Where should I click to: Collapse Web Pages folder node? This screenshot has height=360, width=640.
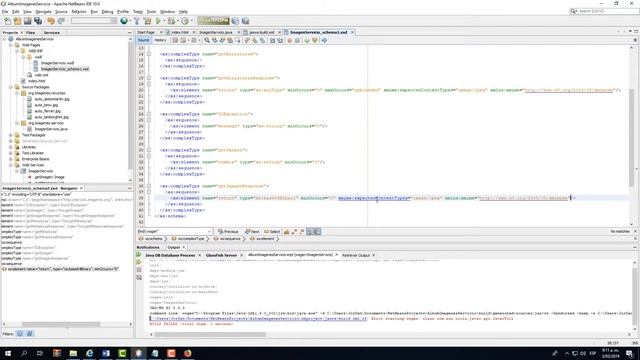tap(11, 45)
